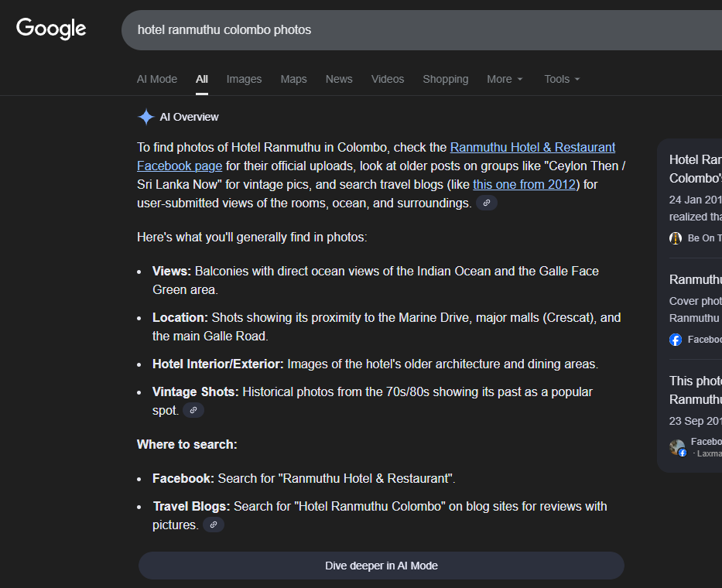The height and width of the screenshot is (588, 722).
Task: Expand the Tools dropdown
Action: 563,79
